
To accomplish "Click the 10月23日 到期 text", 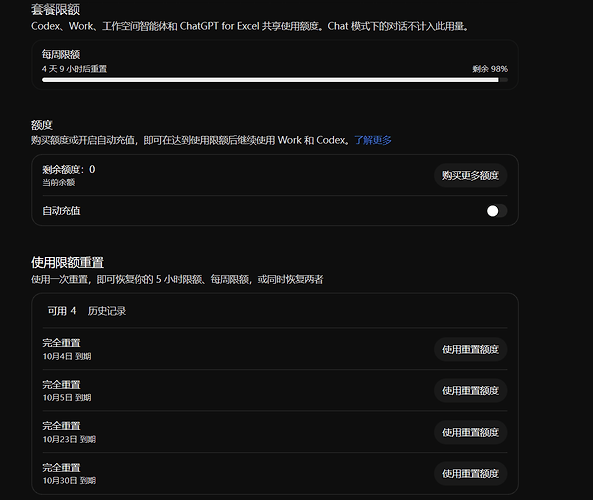I will tap(69, 439).
